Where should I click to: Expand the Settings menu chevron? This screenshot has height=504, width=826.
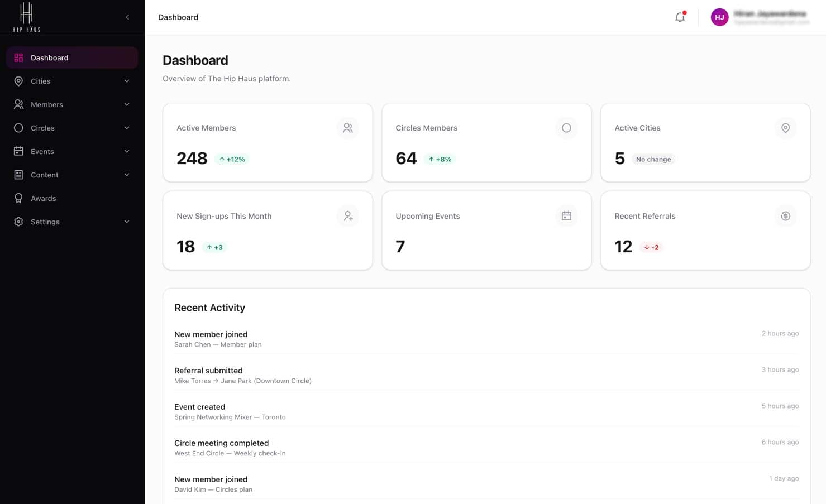(127, 222)
